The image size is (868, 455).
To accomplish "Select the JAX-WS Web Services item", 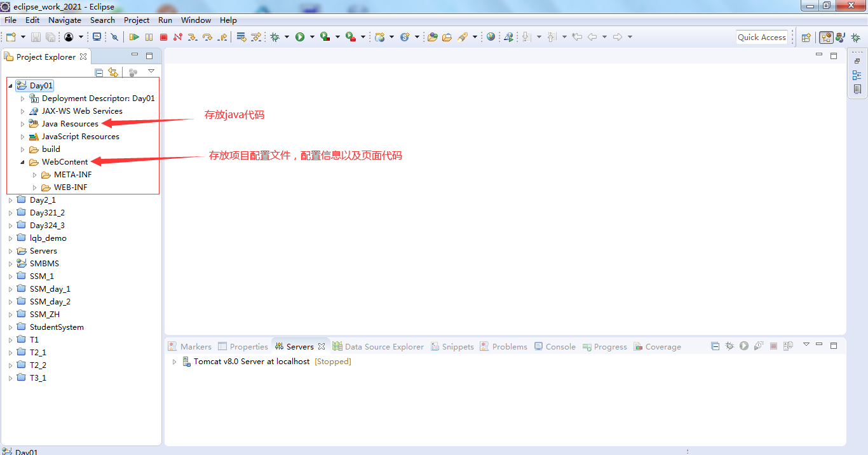I will (x=82, y=111).
